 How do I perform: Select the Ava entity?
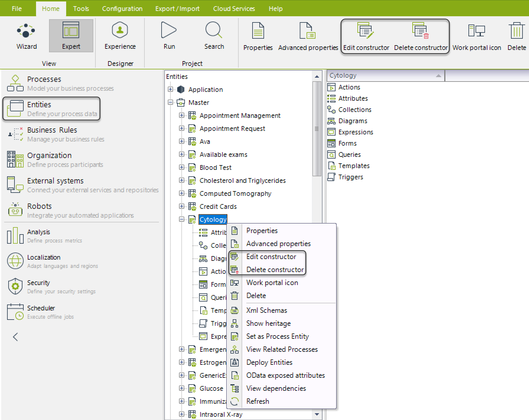click(205, 141)
